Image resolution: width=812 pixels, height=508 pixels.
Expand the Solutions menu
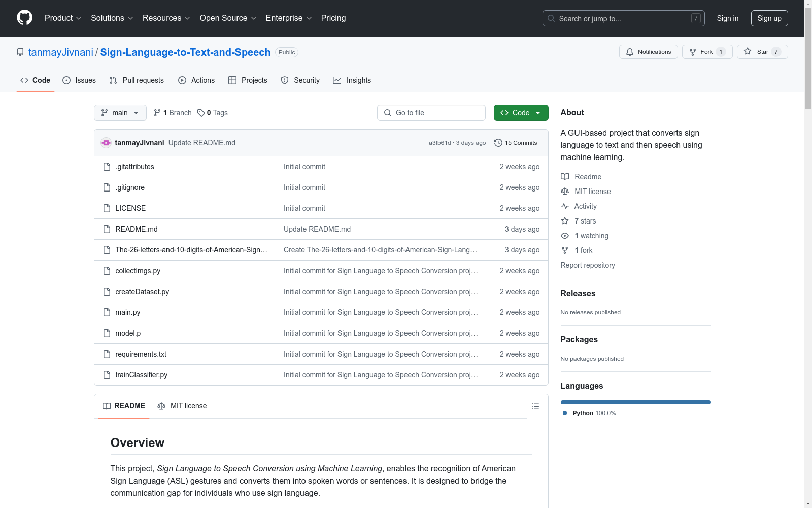coord(112,18)
